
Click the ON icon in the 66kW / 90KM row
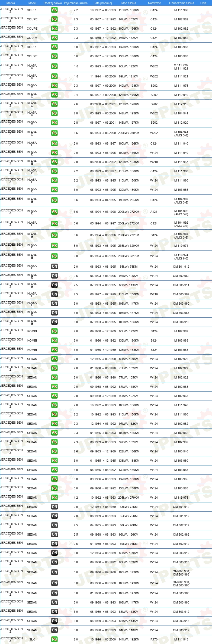(x=54, y=525)
